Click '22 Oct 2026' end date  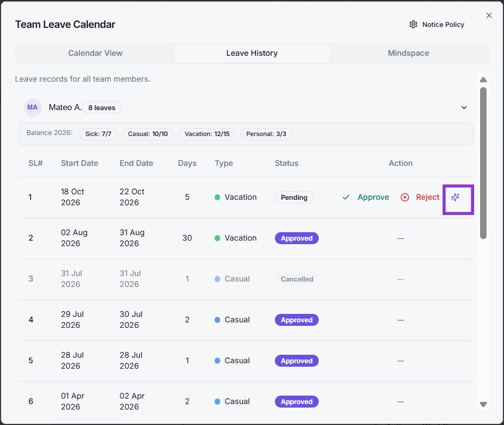coord(132,197)
